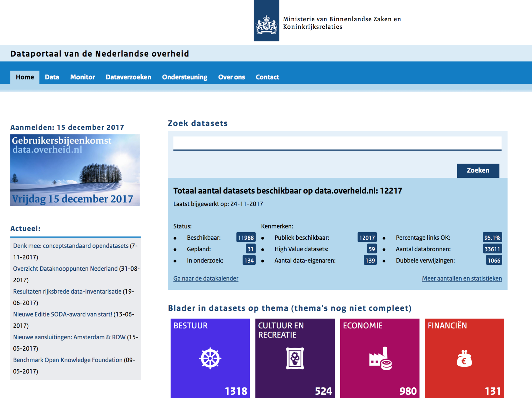
Task: Open Overzicht Dataknooppunten Nederland link
Action: point(65,269)
